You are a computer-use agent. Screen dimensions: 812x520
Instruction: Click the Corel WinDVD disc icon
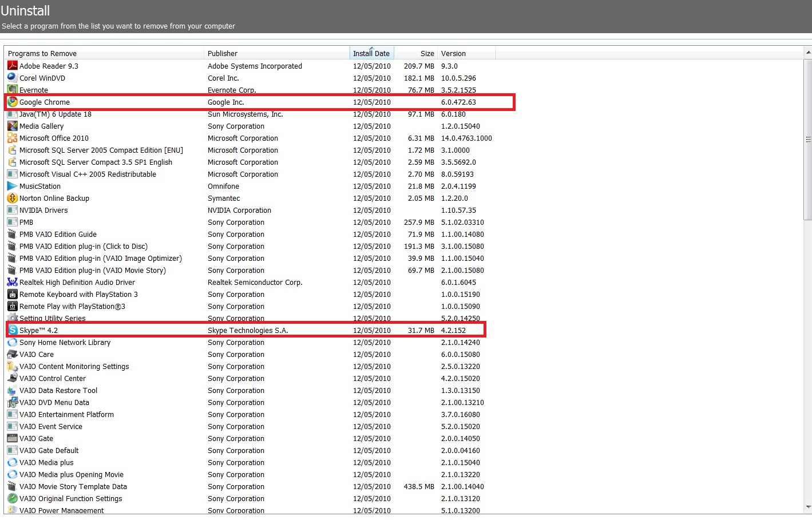click(x=12, y=78)
